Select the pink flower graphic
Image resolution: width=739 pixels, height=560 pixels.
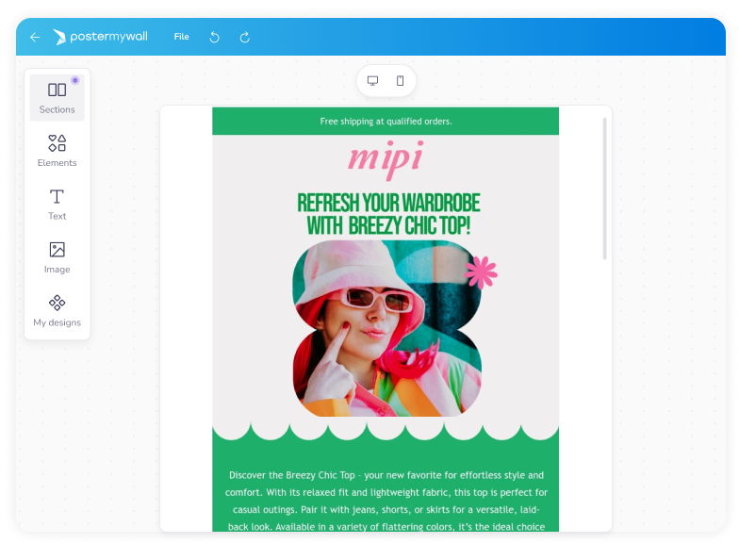(x=481, y=272)
